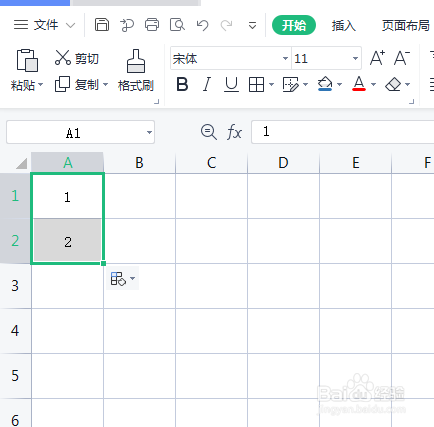Select column D header

click(283, 163)
